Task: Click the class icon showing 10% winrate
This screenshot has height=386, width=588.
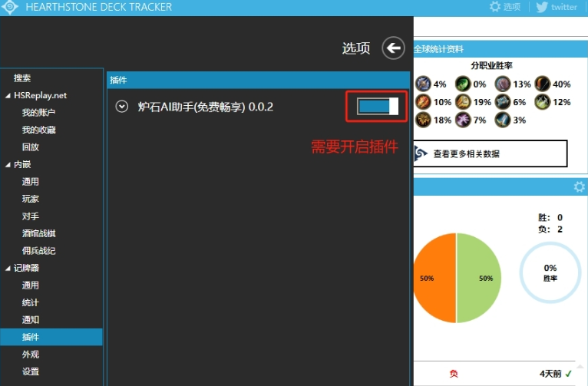Action: point(423,102)
